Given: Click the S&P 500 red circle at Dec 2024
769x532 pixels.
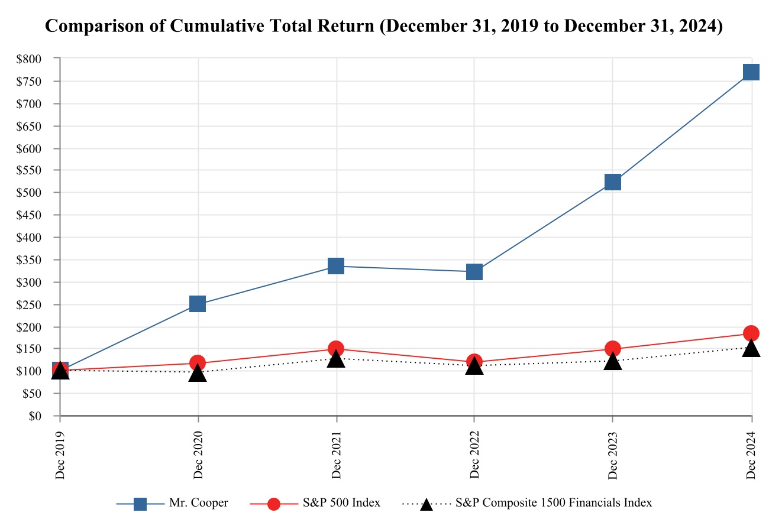Looking at the screenshot, I should pos(751,333).
